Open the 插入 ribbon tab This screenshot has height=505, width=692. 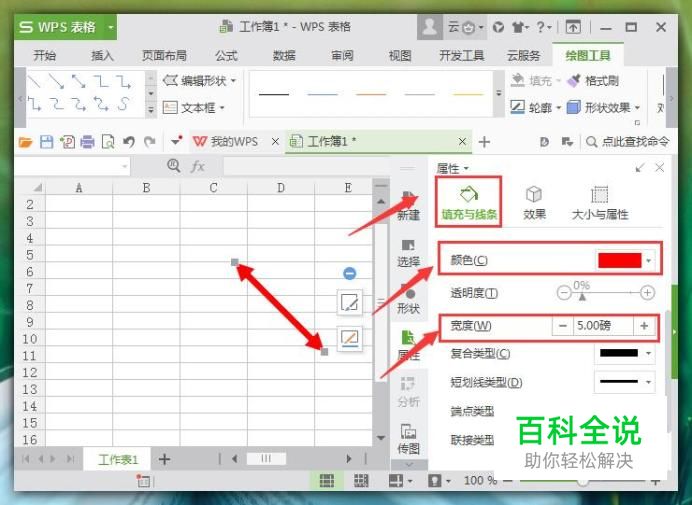point(102,56)
